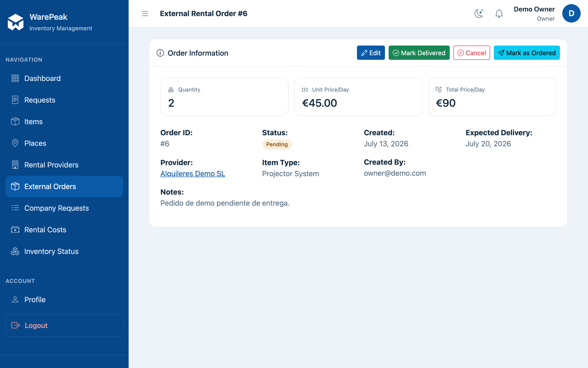Screen dimensions: 588x368
Task: Click the €45.00 unit price value
Action: 319,103
